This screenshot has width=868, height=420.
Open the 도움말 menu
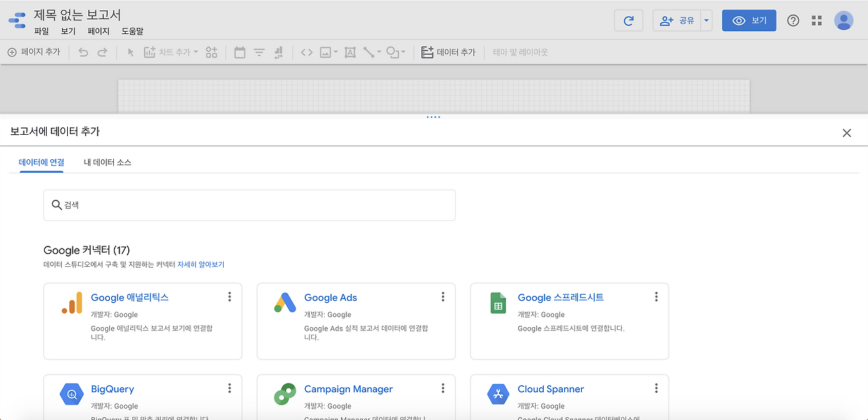pos(132,31)
